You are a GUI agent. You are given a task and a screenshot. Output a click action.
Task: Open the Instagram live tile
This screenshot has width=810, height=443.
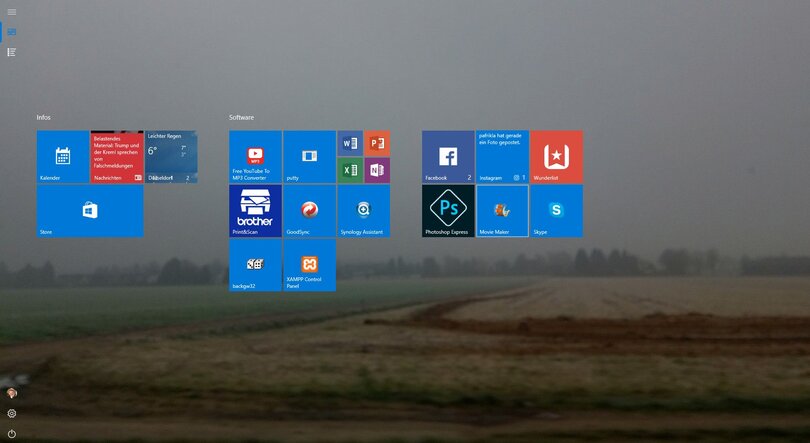pos(502,156)
